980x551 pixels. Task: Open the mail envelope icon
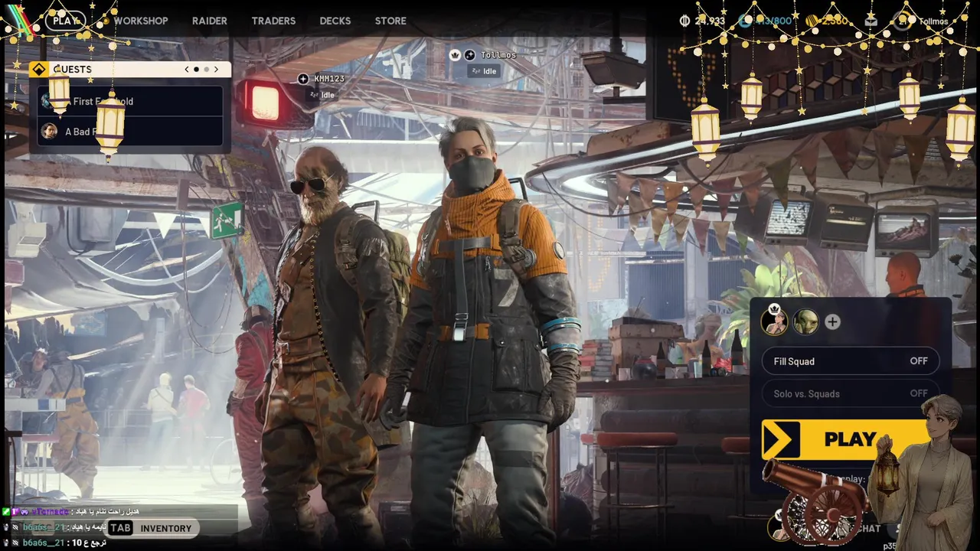871,21
